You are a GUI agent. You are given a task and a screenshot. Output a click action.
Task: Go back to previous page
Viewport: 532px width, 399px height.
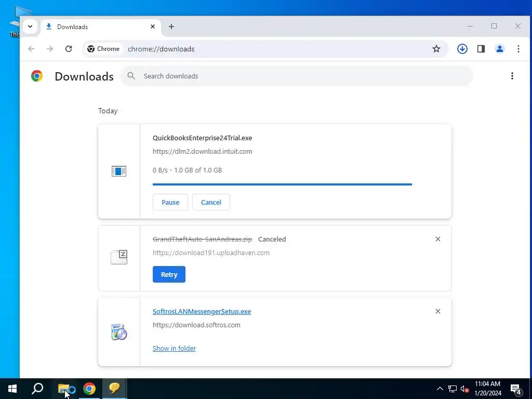pos(31,49)
